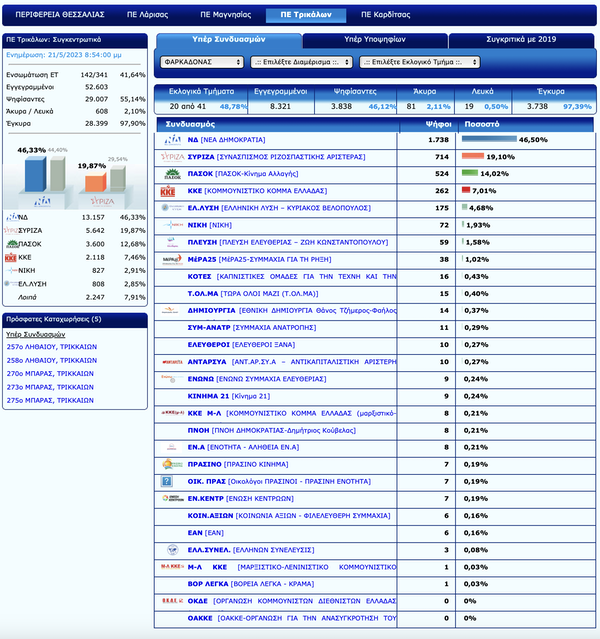
Task: Click ΝΙΚΗ logo in left summary list
Action: [11, 271]
